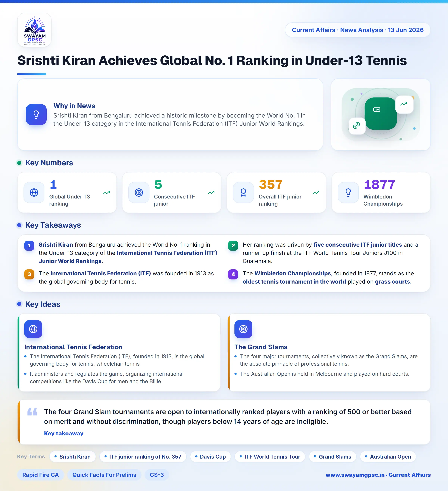
Task: Select the Australian Open key term chip
Action: click(388, 457)
